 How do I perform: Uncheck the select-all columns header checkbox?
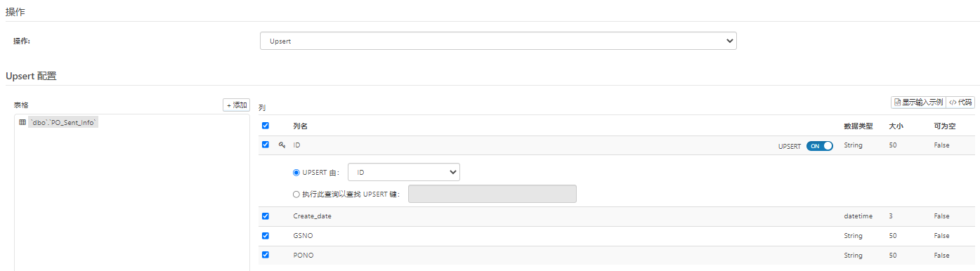click(x=266, y=126)
